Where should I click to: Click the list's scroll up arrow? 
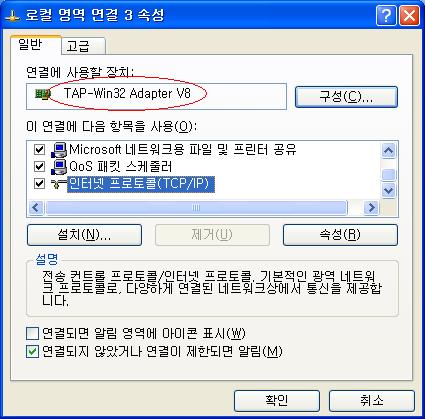point(388,151)
